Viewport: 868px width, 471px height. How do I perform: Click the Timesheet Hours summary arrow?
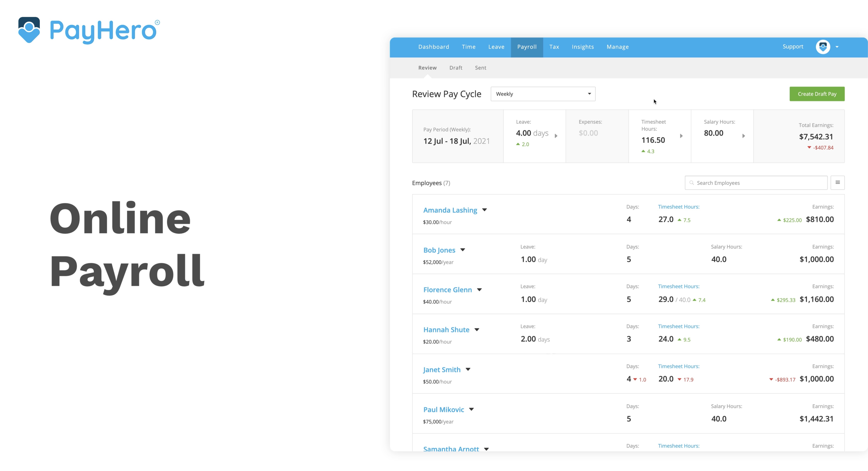tap(681, 136)
